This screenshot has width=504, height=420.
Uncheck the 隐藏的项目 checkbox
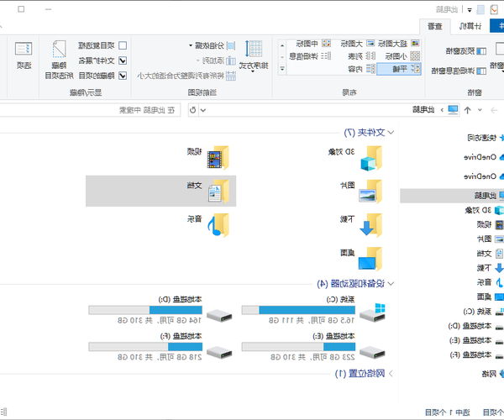click(x=123, y=76)
